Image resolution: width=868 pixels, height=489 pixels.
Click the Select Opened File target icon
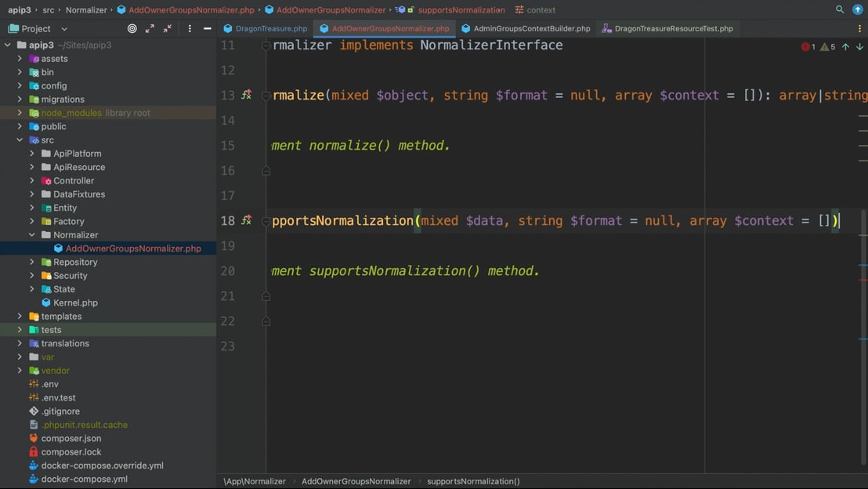(132, 28)
